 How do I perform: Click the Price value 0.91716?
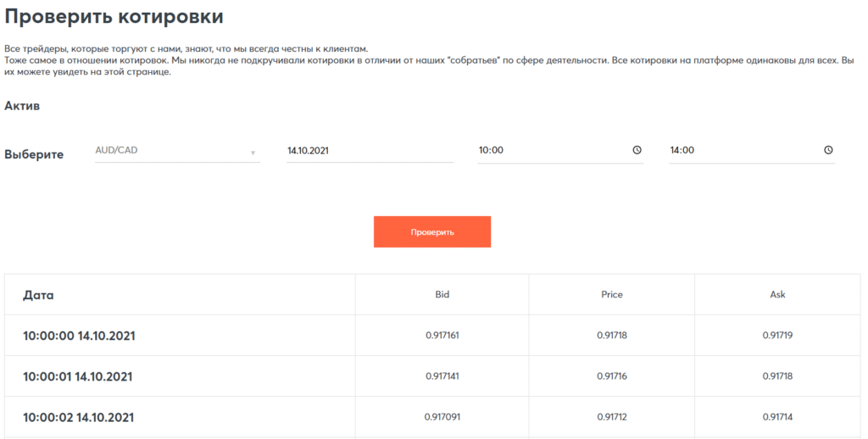[x=611, y=376]
